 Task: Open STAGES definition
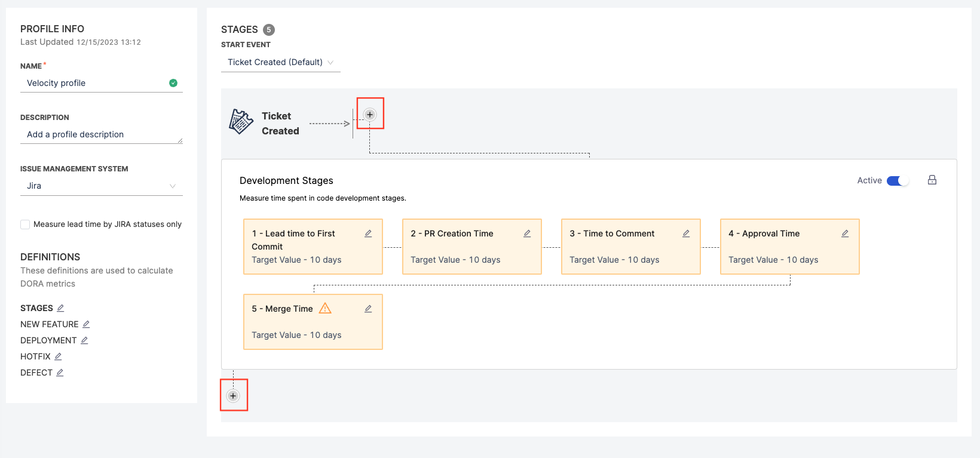point(60,308)
